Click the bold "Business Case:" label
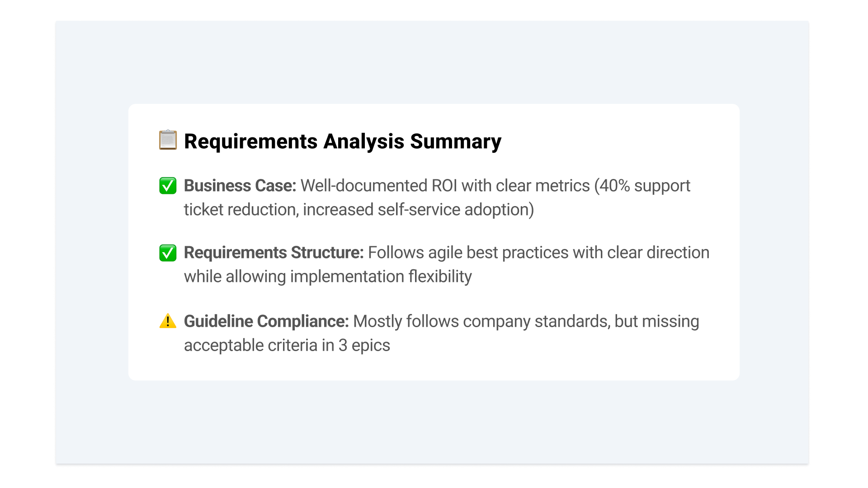 [x=240, y=186]
